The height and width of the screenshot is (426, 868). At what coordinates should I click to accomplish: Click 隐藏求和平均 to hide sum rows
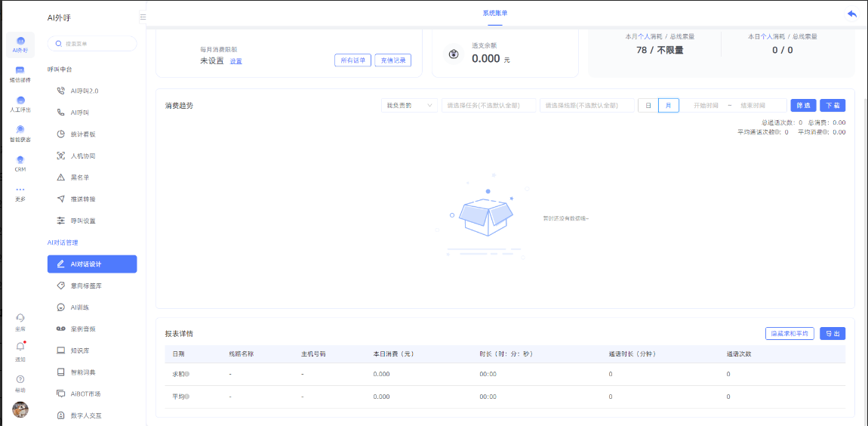789,333
